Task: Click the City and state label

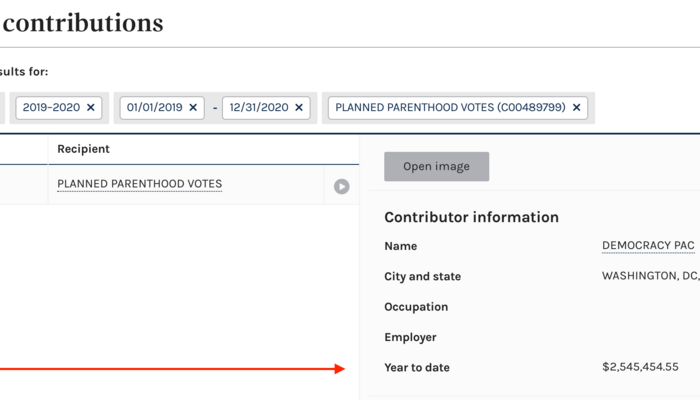Action: [422, 276]
